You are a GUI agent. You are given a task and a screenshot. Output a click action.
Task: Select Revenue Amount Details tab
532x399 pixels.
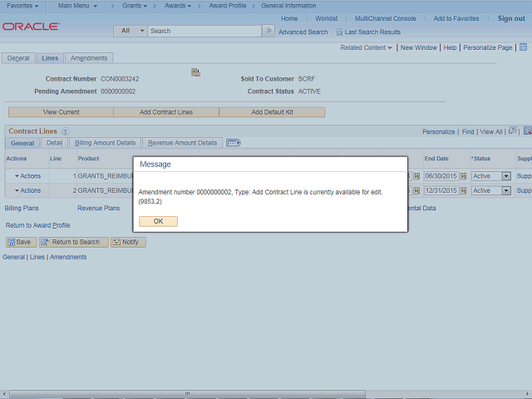(183, 143)
